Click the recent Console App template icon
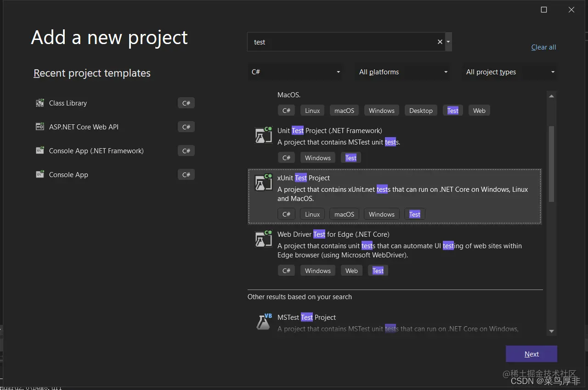Screen dimensions: 588x390 [x=40, y=175]
